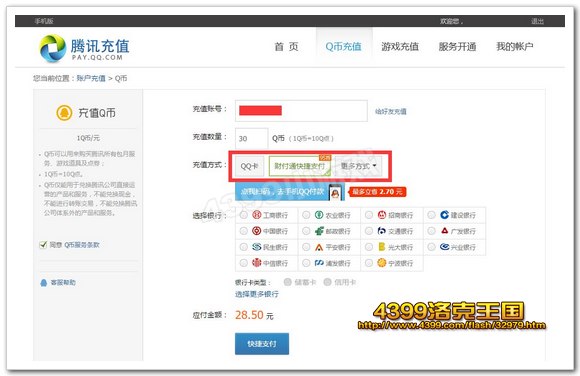Image resolution: width=580 pixels, height=376 pixels.
Task: Select the radio button for 建设银行
Action: click(431, 215)
